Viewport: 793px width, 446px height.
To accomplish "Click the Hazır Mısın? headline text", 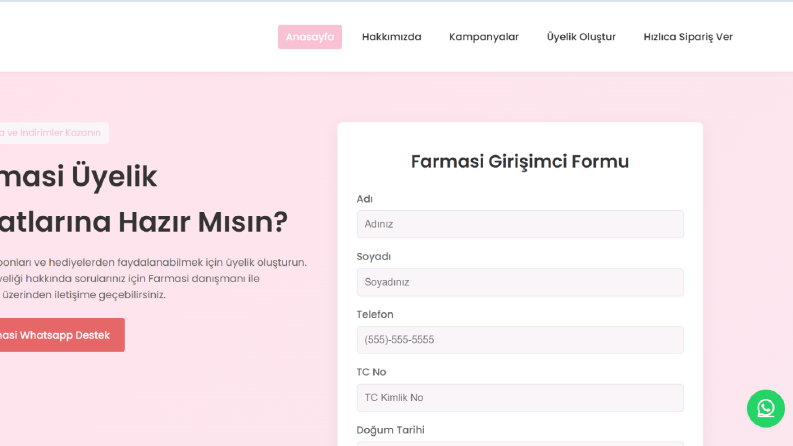I will [x=203, y=222].
